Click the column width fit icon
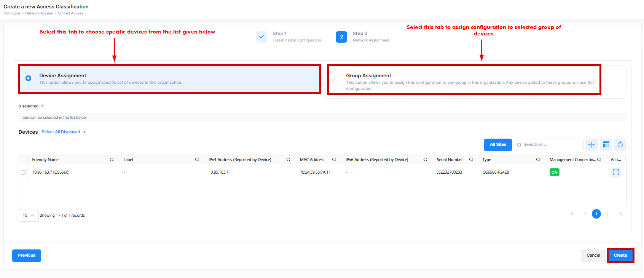The image size is (644, 278). 591,145
